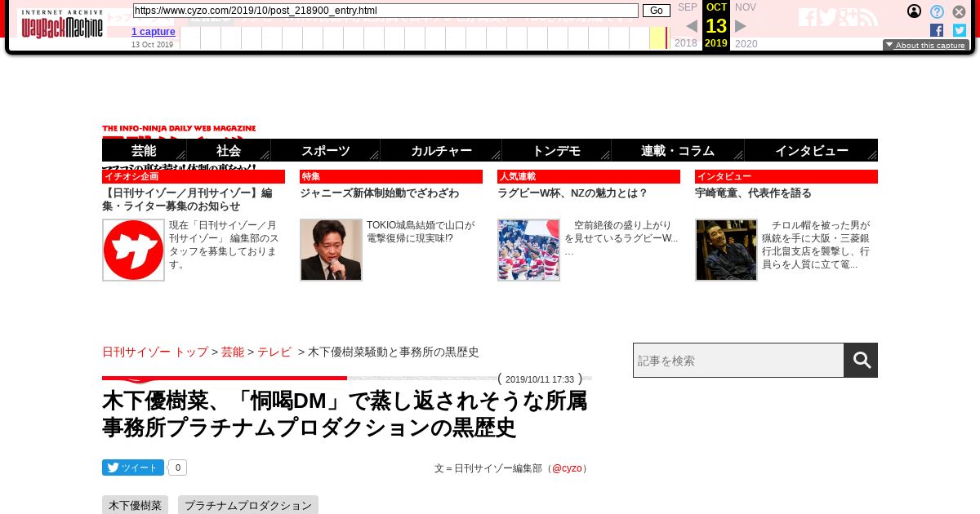Viewport: 980px width, 514px height.
Task: Open the Wayback help question icon
Action: pyautogui.click(x=937, y=11)
